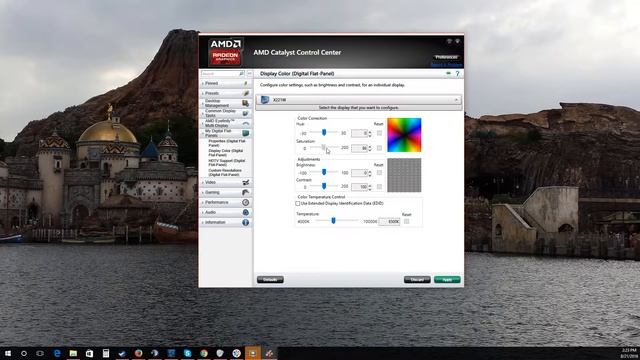Open Chrome from the taskbar
Viewport: 640px width, 360px height.
point(204,353)
